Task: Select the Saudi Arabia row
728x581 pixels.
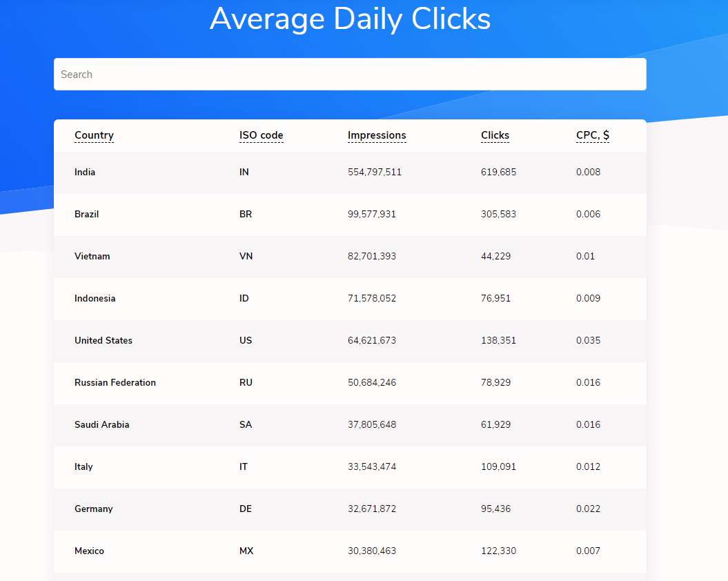Action: 101,425
